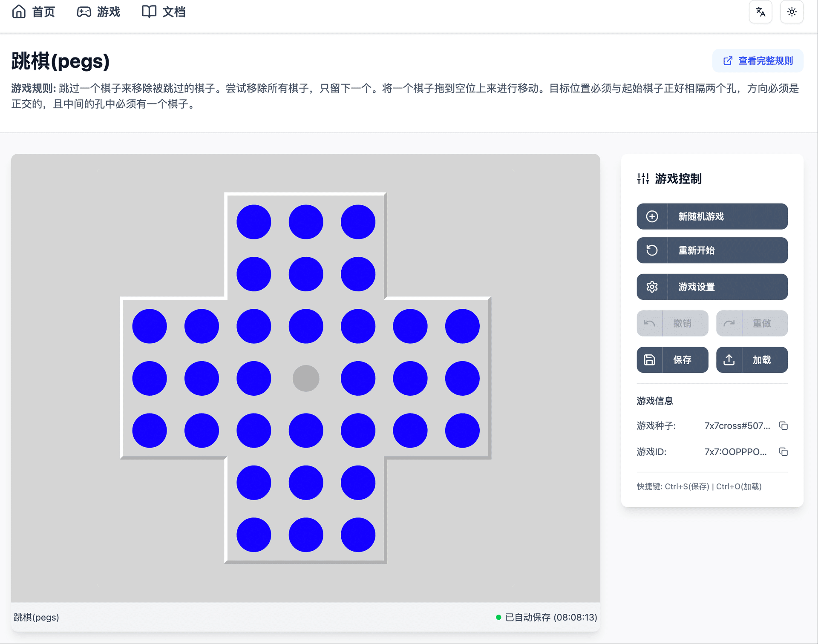The width and height of the screenshot is (818, 644).
Task: Click the autosave status indicator dot
Action: click(498, 617)
